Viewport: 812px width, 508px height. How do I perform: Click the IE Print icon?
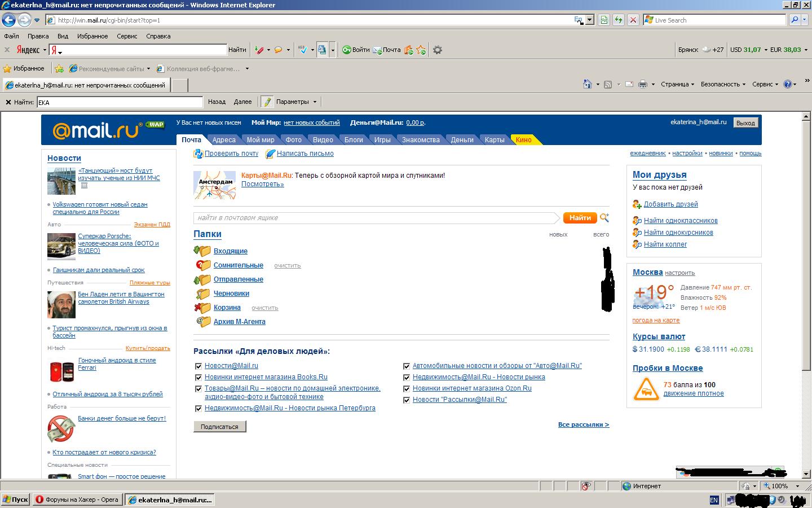(643, 84)
